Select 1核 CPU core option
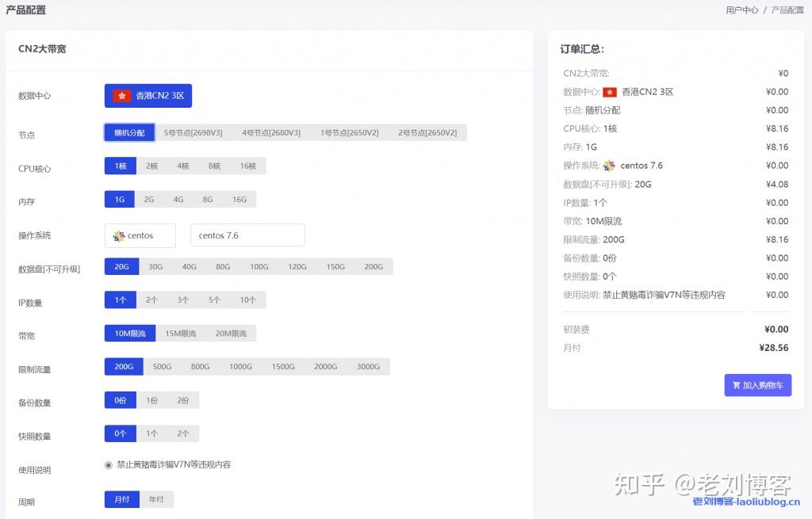Screen dimensions: 812x519 (x=121, y=166)
